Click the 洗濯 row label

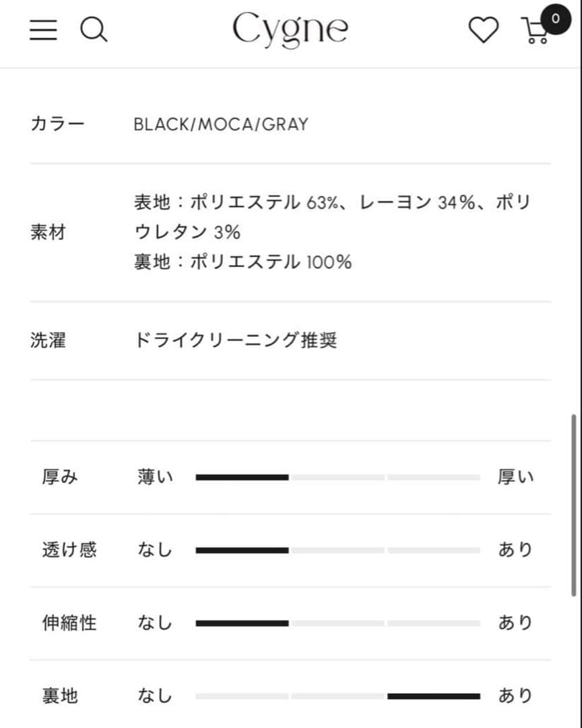point(48,340)
